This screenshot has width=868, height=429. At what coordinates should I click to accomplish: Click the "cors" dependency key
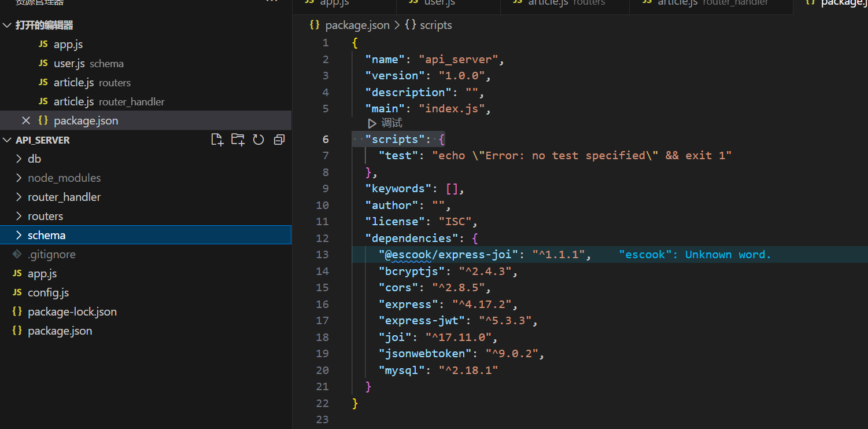[x=398, y=288]
